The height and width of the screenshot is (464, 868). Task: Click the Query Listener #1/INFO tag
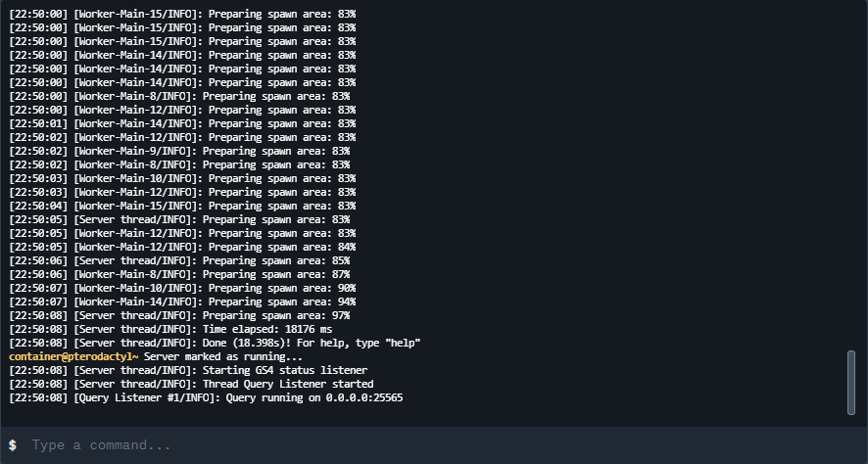pos(147,397)
